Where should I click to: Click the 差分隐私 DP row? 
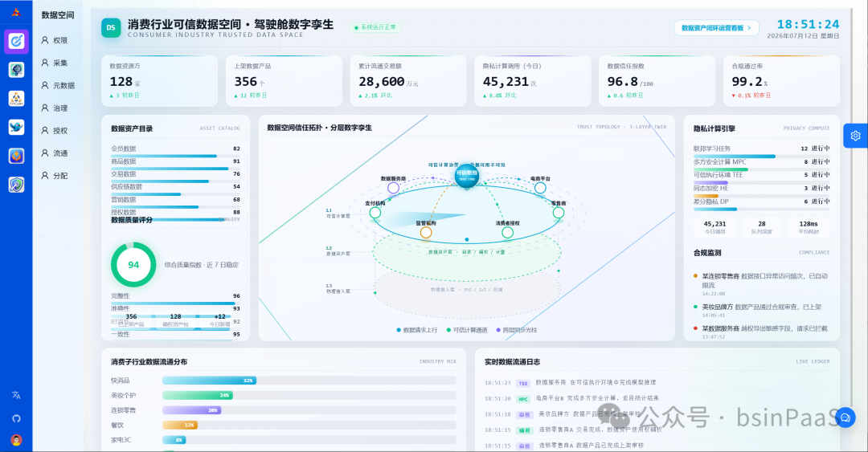(x=761, y=204)
